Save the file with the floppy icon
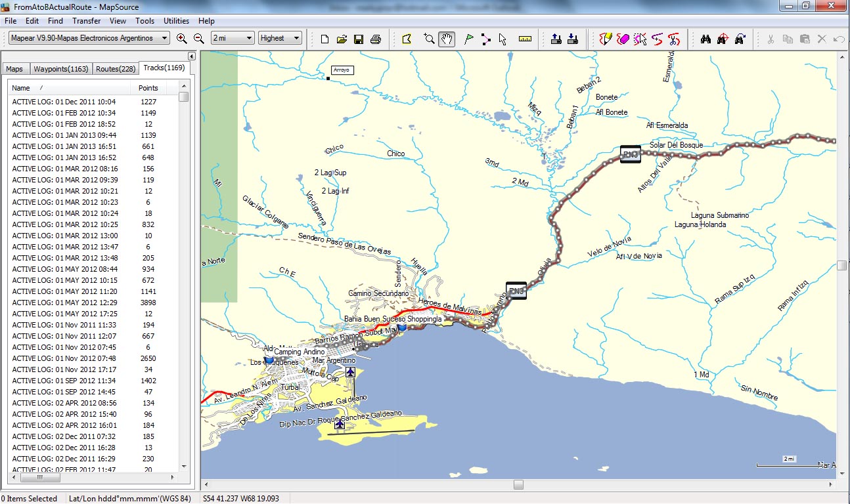The image size is (850, 504). (x=359, y=39)
